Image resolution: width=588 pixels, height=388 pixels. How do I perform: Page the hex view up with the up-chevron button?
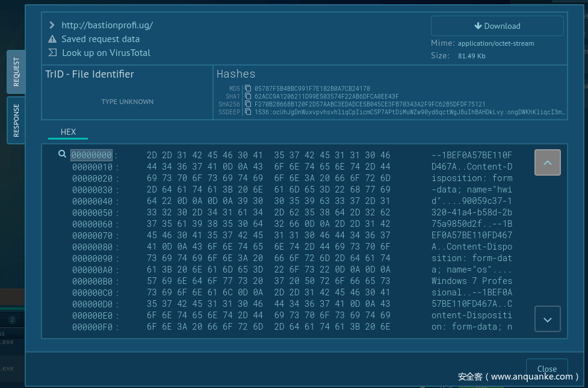(x=548, y=162)
